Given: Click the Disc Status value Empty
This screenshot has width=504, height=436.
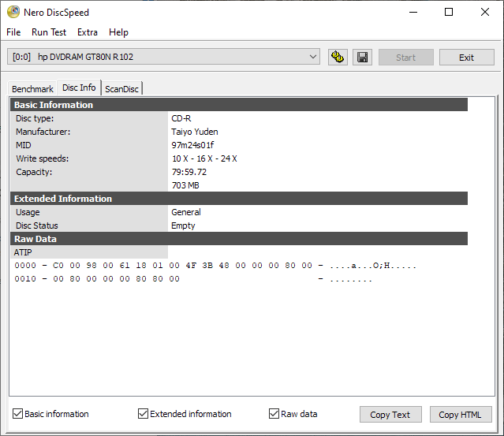Looking at the screenshot, I should point(183,225).
